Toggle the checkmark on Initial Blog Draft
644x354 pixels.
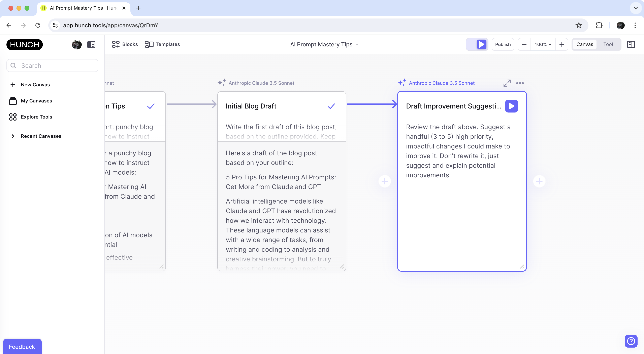[331, 106]
